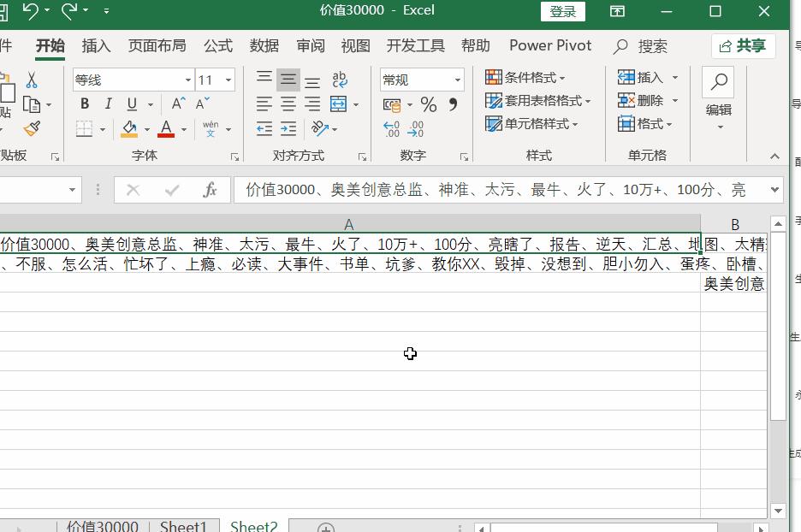Image resolution: width=801 pixels, height=532 pixels.
Task: Apply the Percent Style format
Action: point(428,104)
